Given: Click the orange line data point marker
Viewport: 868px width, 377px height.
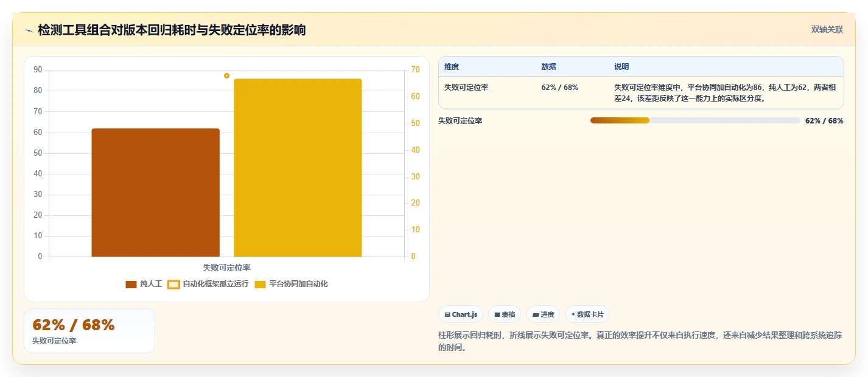Looking at the screenshot, I should [226, 75].
